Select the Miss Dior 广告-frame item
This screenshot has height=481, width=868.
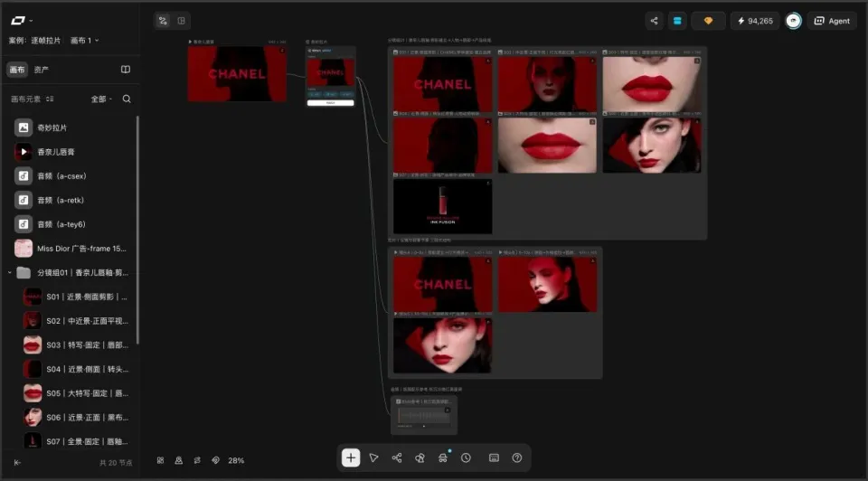[x=72, y=249]
